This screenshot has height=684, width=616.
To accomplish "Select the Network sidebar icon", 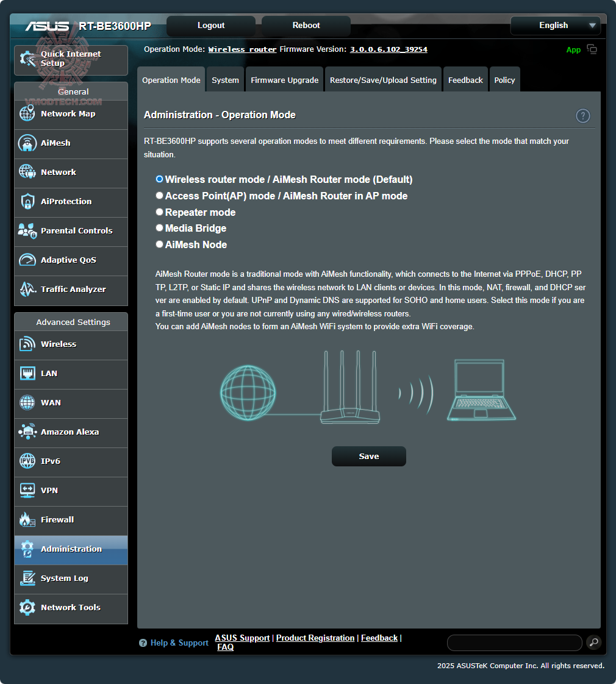I will 27,172.
